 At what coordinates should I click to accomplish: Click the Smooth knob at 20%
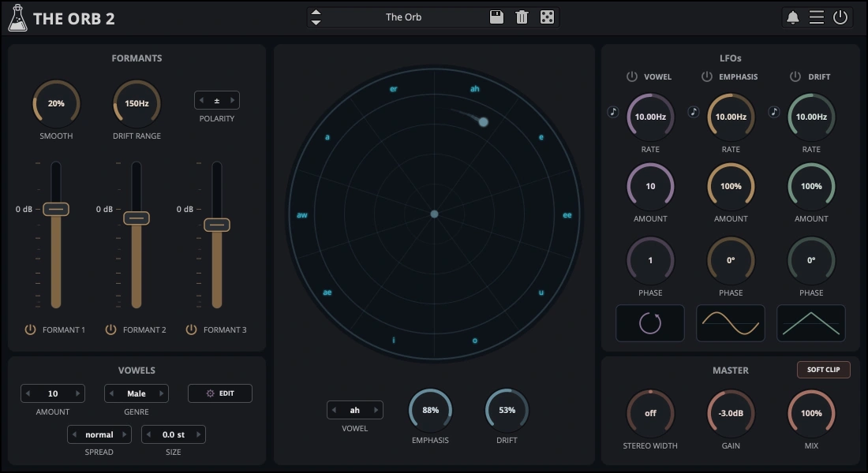coord(56,103)
